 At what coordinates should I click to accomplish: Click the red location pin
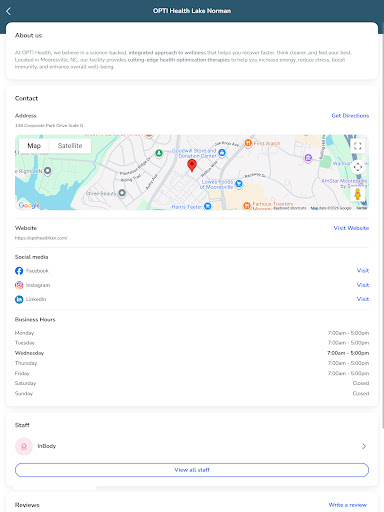pyautogui.click(x=192, y=165)
